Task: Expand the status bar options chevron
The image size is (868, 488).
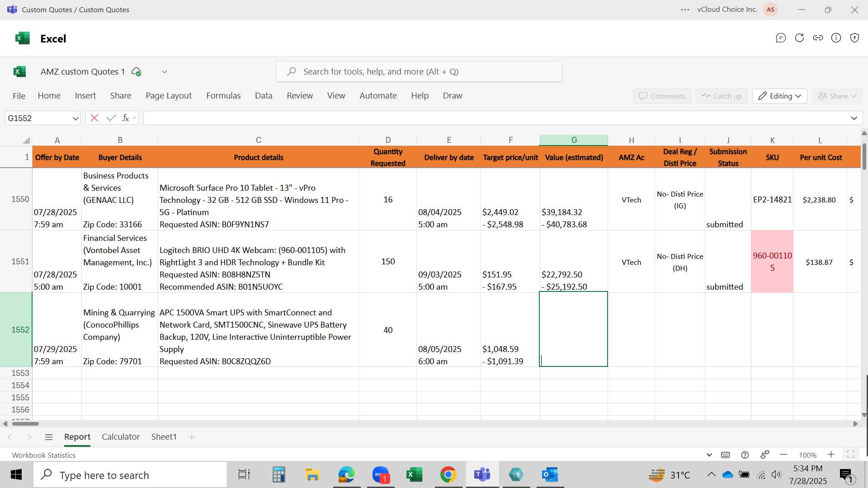Action: point(709,455)
